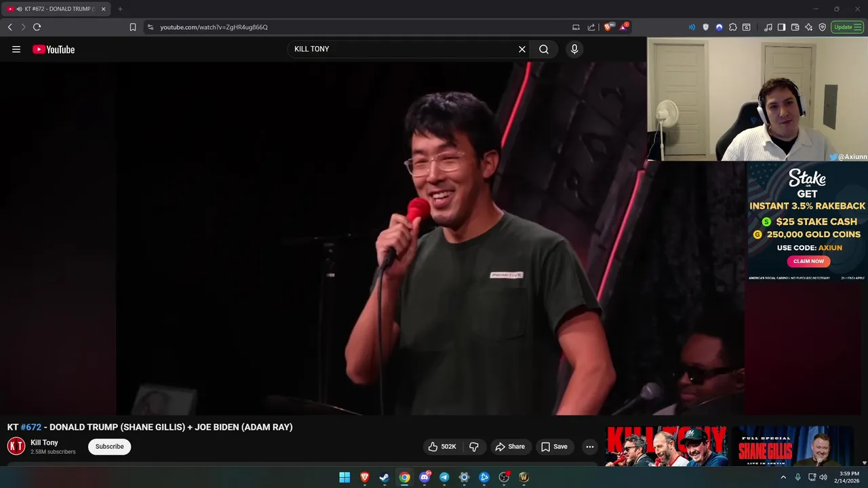Open the media control music note icon
The width and height of the screenshot is (868, 488).
click(x=768, y=27)
